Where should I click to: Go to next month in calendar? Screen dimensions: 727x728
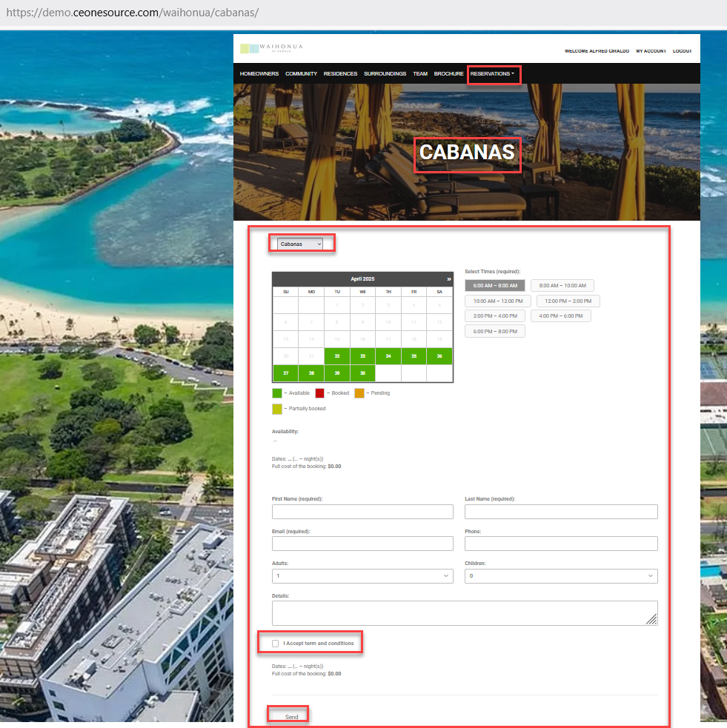[448, 279]
